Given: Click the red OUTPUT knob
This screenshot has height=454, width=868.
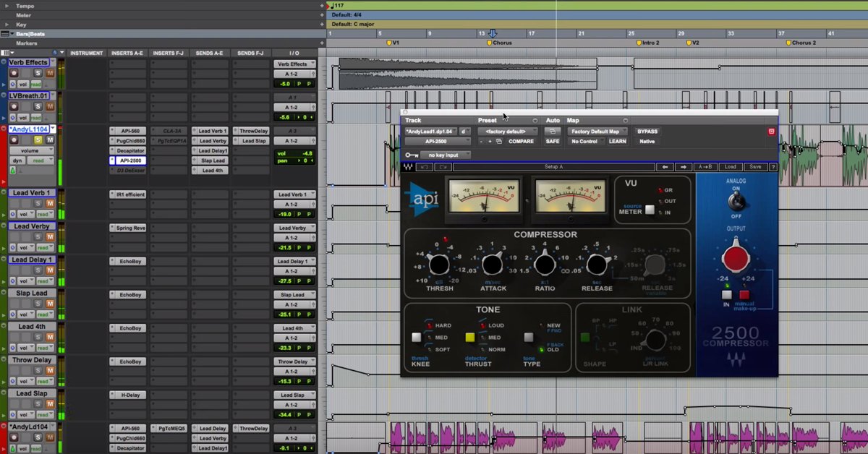Looking at the screenshot, I should tap(736, 259).
